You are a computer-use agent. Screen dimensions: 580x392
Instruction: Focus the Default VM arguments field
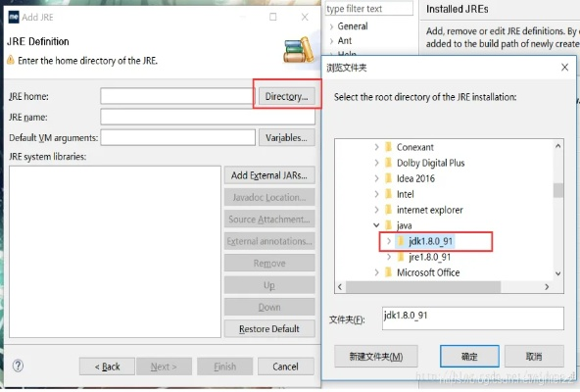tap(177, 138)
